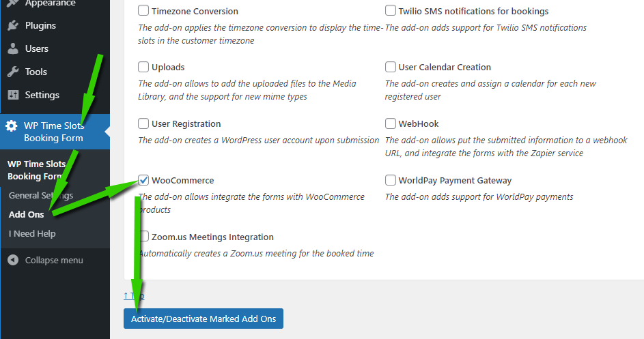Tick the Uploads add-on checkbox
Image resolution: width=644 pixels, height=339 pixels.
(143, 68)
